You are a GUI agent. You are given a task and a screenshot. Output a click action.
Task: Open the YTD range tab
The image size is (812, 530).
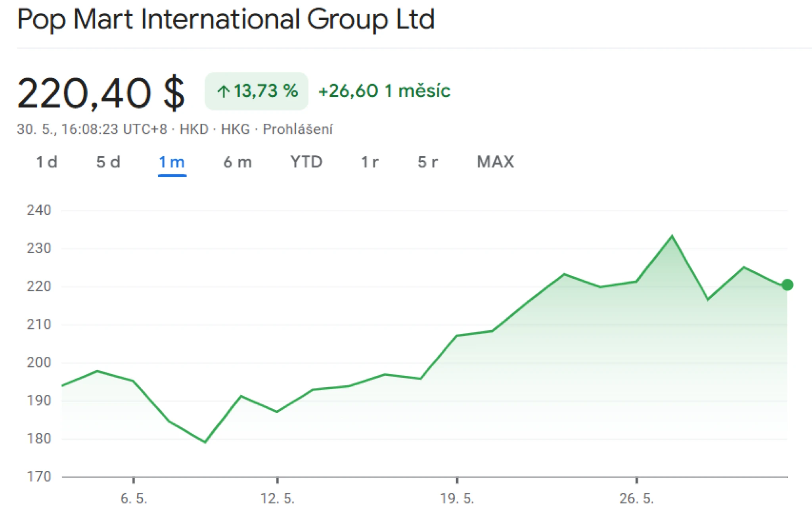pos(306,162)
